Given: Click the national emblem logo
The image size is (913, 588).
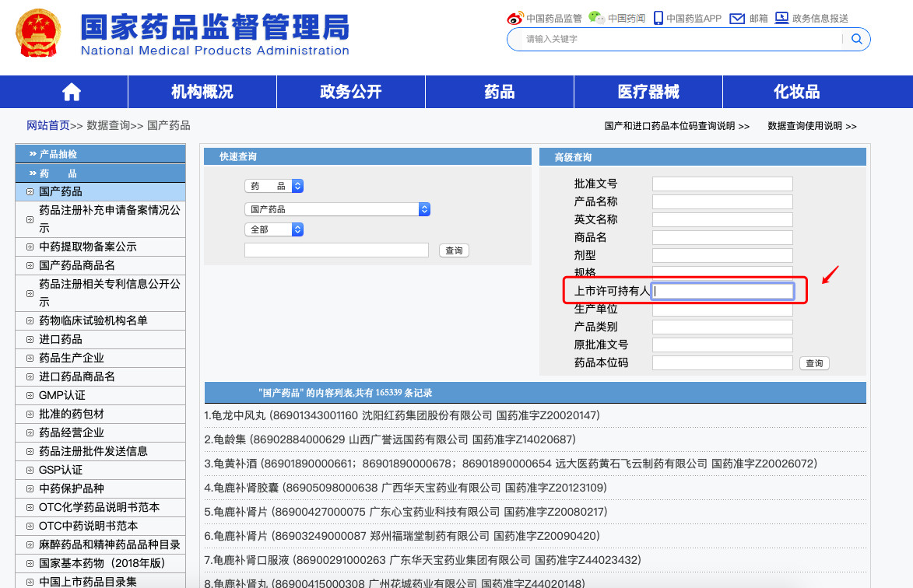Looking at the screenshot, I should coord(39,34).
